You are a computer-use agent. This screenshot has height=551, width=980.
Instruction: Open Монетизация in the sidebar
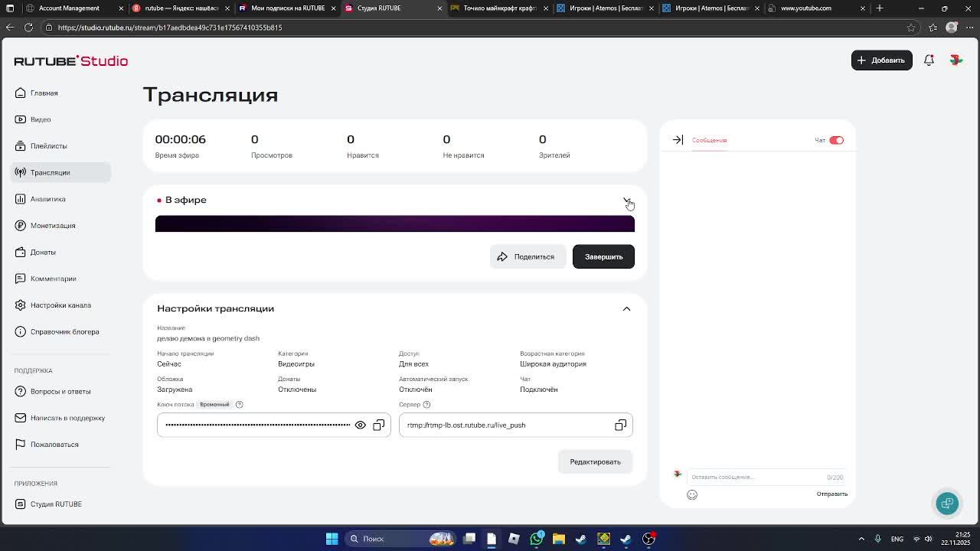tap(61, 225)
